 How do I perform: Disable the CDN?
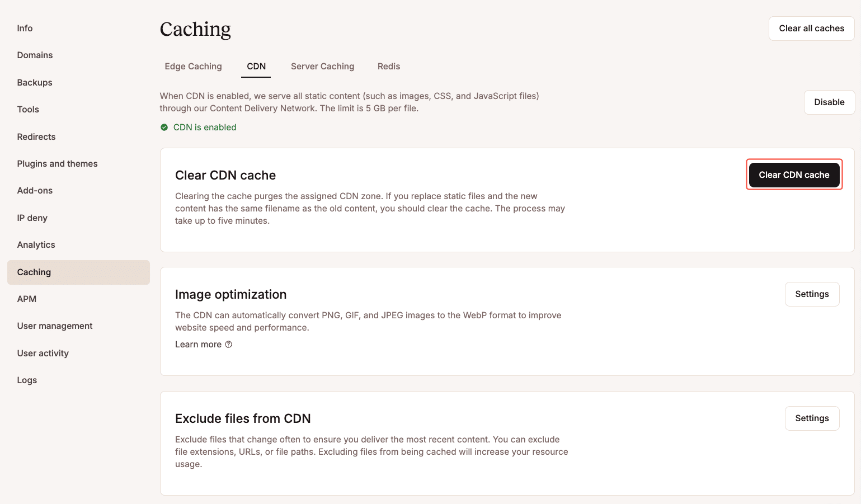tap(829, 102)
